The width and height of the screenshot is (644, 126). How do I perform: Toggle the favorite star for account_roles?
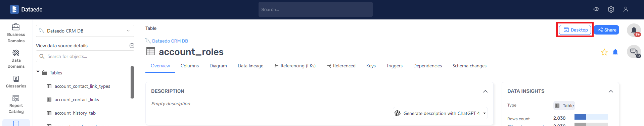click(604, 52)
